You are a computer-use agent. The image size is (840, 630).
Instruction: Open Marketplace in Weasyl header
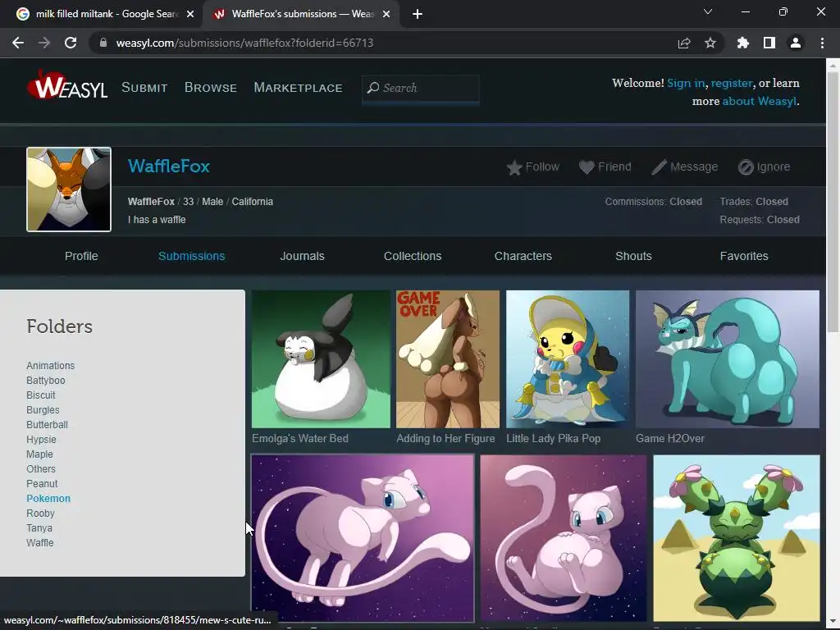(x=298, y=88)
